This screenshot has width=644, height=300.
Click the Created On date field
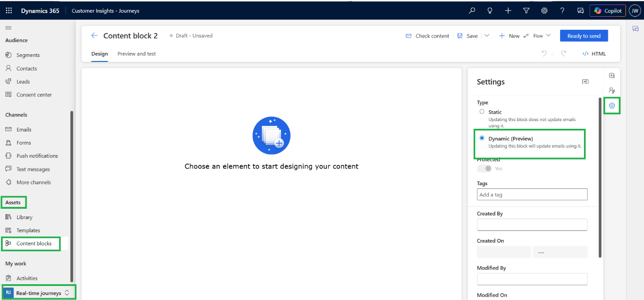[x=504, y=252]
